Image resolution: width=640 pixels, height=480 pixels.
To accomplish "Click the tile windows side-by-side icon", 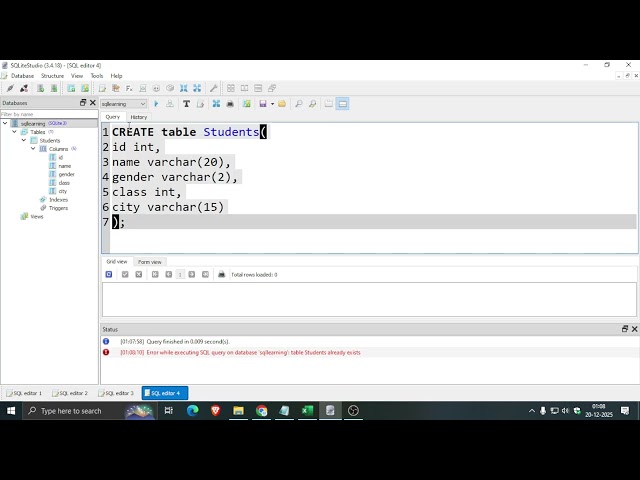I will (244, 88).
